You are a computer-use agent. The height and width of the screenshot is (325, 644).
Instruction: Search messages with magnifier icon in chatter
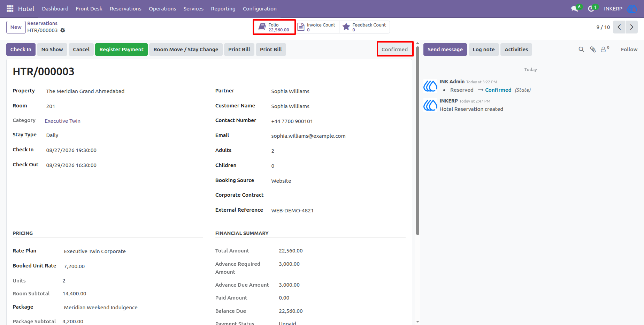[581, 50]
